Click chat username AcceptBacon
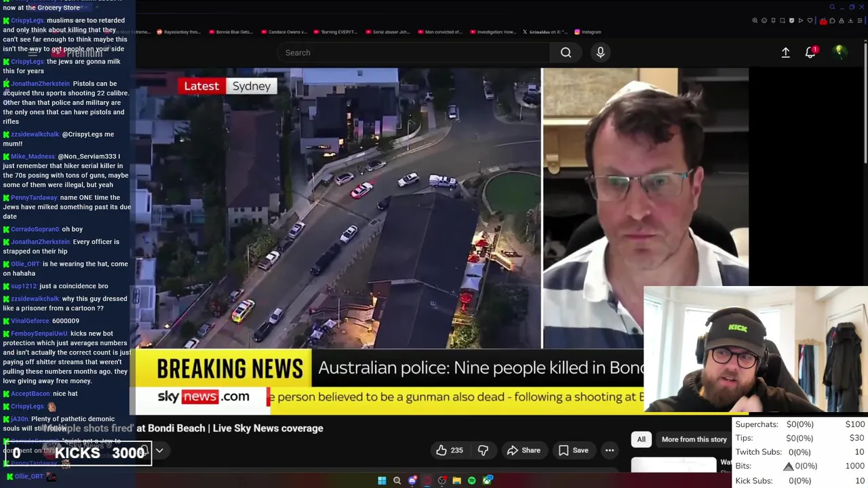The height and width of the screenshot is (488, 868). [x=31, y=394]
